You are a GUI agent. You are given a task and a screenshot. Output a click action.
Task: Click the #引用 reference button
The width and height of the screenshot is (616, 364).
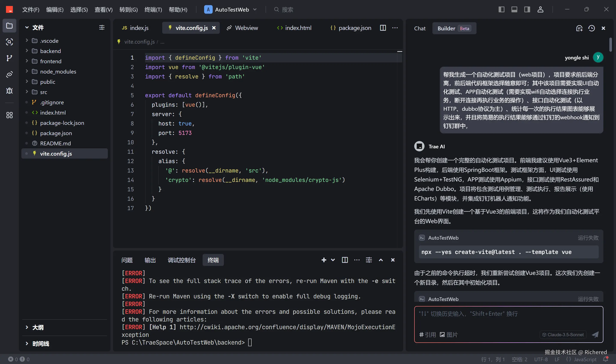tap(427, 335)
